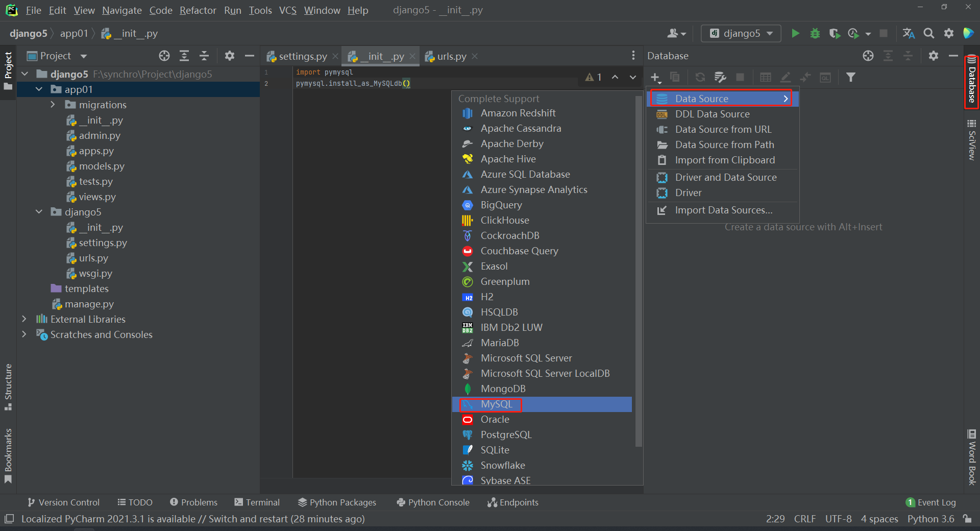Collapse all in Project panel toolbar
The height and width of the screenshot is (531, 980).
[204, 56]
